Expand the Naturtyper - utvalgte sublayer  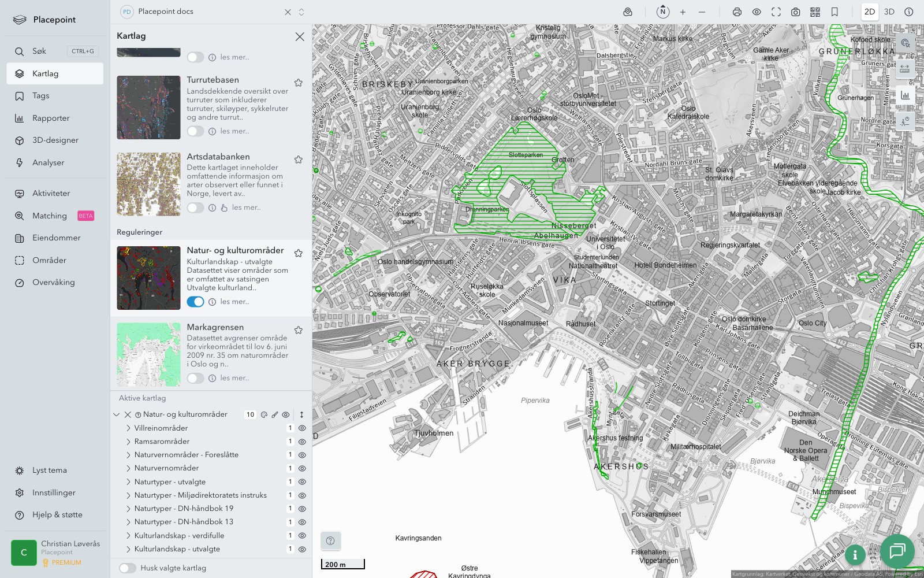pos(128,482)
